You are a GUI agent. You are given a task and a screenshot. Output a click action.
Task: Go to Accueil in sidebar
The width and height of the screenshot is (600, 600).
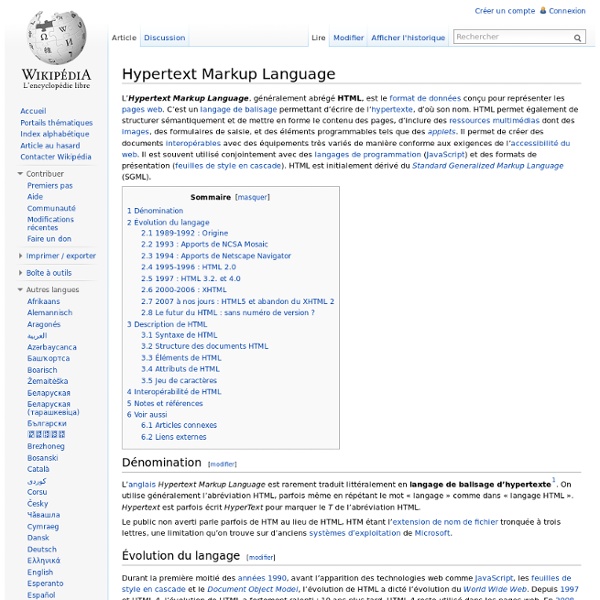(x=33, y=111)
